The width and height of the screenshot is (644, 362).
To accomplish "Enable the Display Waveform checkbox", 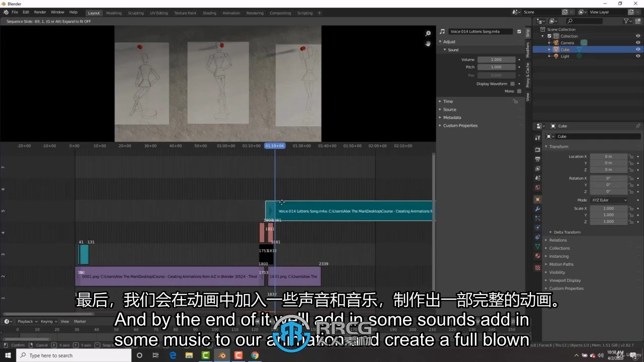I will point(512,83).
